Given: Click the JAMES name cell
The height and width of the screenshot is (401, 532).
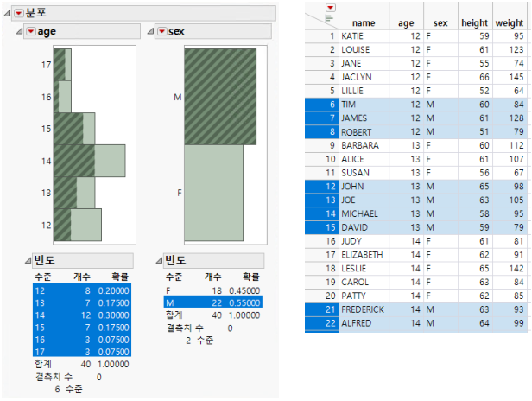Looking at the screenshot, I should tap(364, 118).
